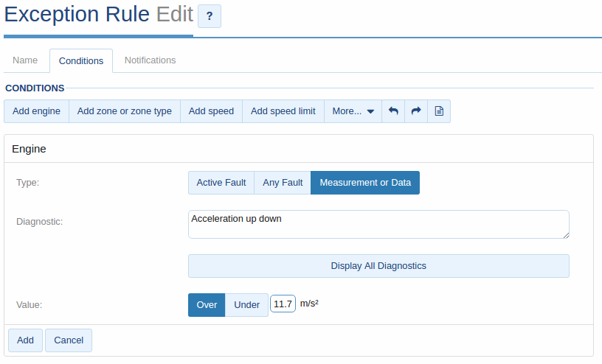602x364 pixels.
Task: Open the Notifications tab
Action: point(150,60)
